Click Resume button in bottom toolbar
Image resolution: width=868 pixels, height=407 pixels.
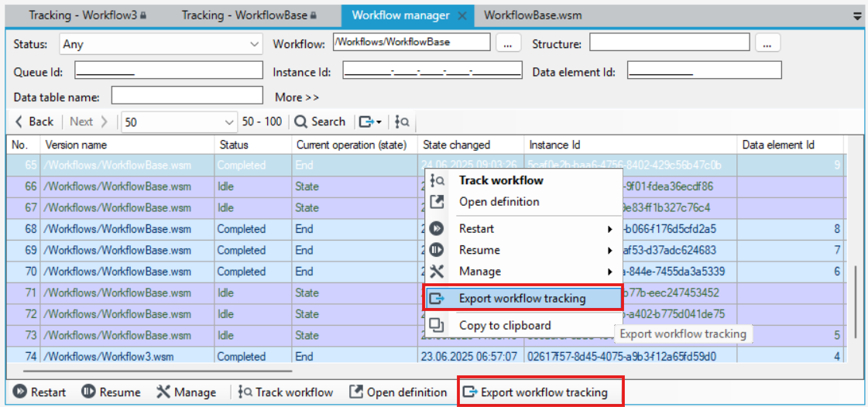(111, 392)
